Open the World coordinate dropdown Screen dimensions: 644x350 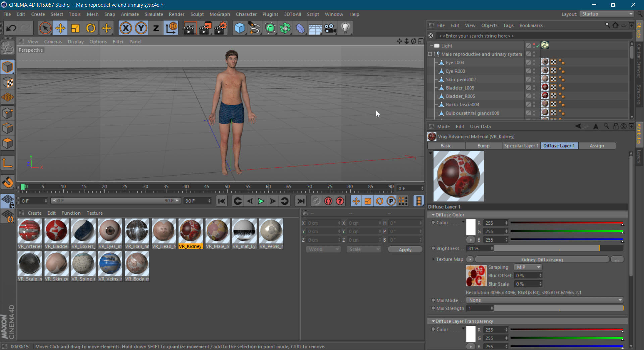click(x=323, y=249)
